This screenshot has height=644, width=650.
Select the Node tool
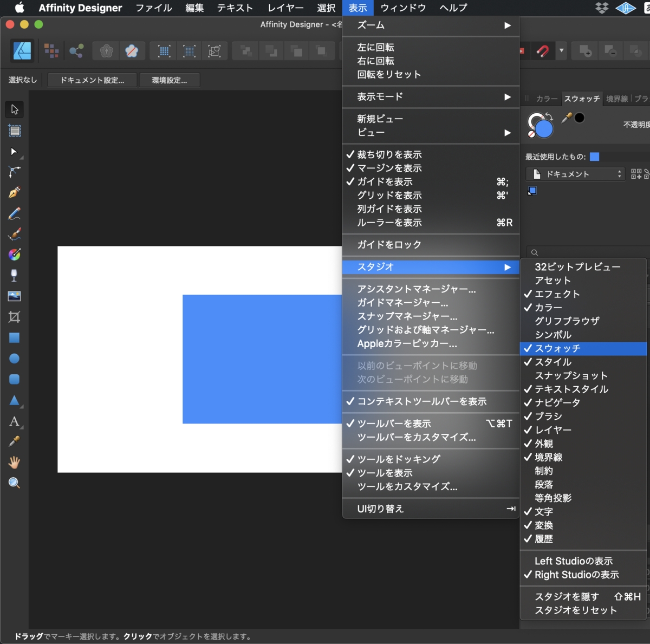pyautogui.click(x=15, y=152)
